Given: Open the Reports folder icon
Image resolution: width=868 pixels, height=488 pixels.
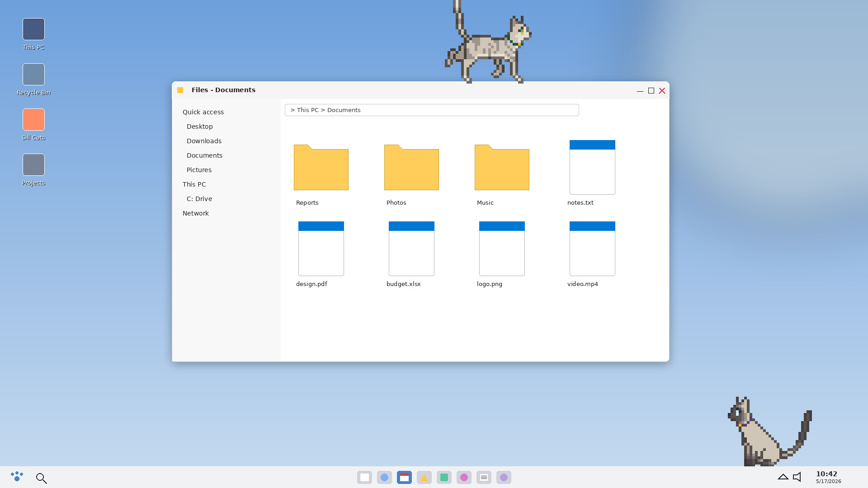Looking at the screenshot, I should [321, 167].
